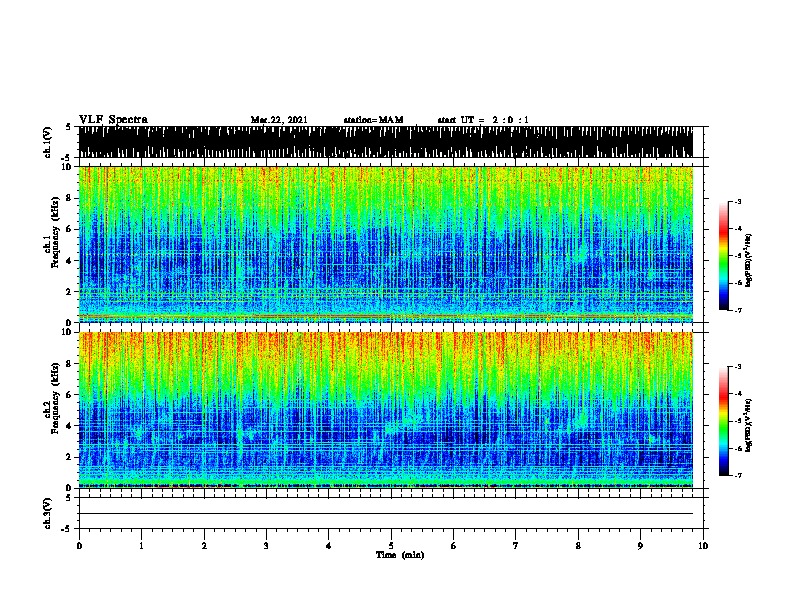Click time axis tick label "8"
792x612 pixels.
(578, 546)
